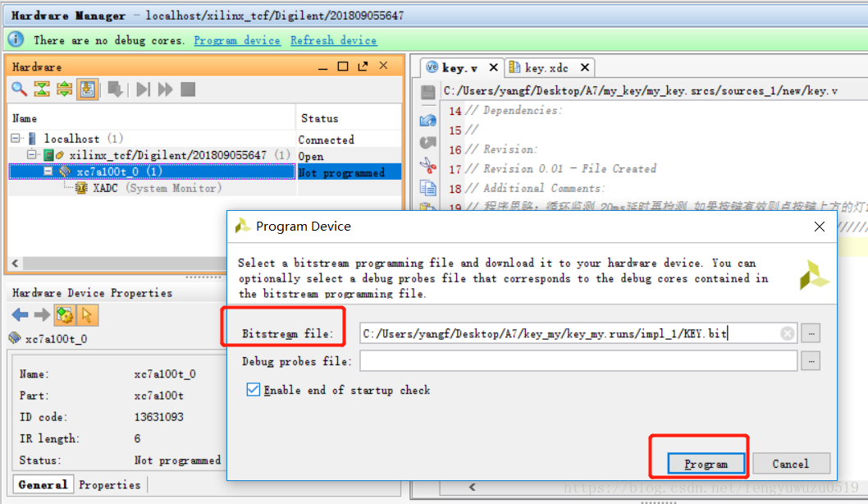
Task: Collapse the xilinx_tcf/Digilent target node
Action: (31, 154)
